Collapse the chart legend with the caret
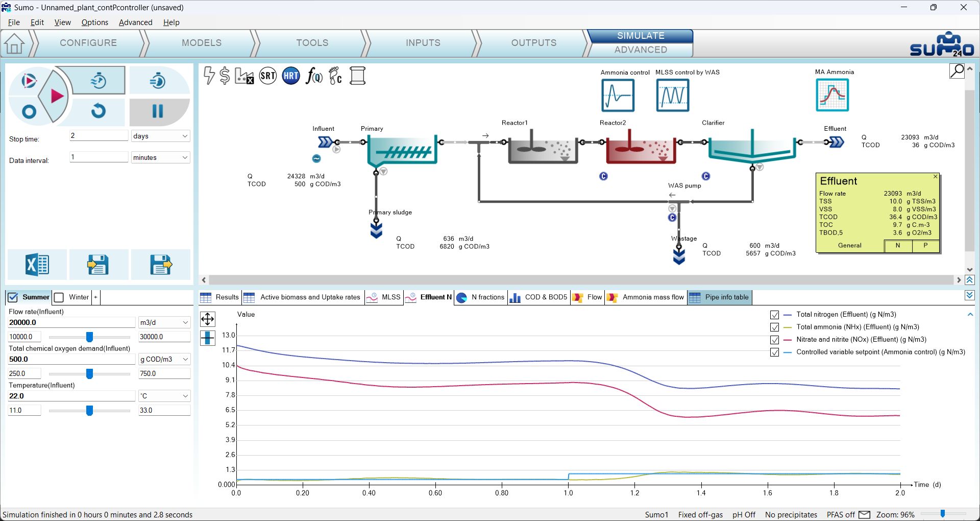The image size is (980, 521). point(970,315)
